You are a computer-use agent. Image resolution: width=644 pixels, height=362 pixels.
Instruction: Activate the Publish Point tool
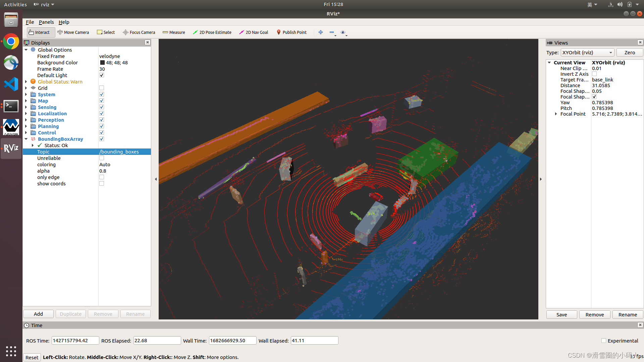pos(291,32)
